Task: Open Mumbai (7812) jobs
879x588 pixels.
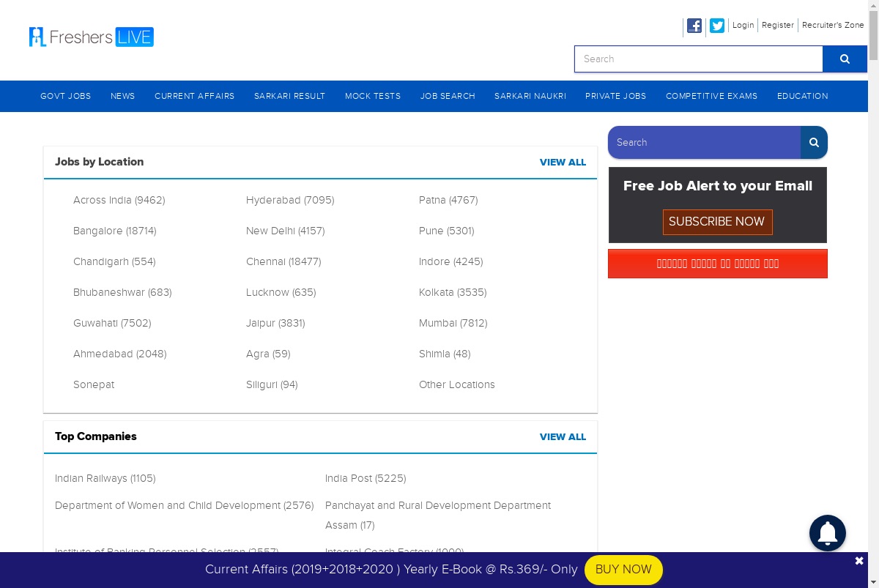Action: (x=453, y=323)
